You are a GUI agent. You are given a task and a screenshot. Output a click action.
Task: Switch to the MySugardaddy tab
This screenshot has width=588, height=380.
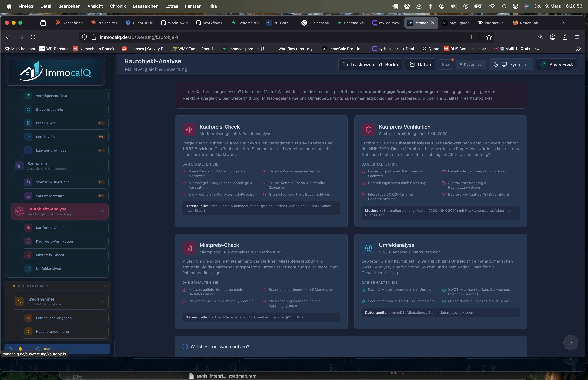[456, 23]
